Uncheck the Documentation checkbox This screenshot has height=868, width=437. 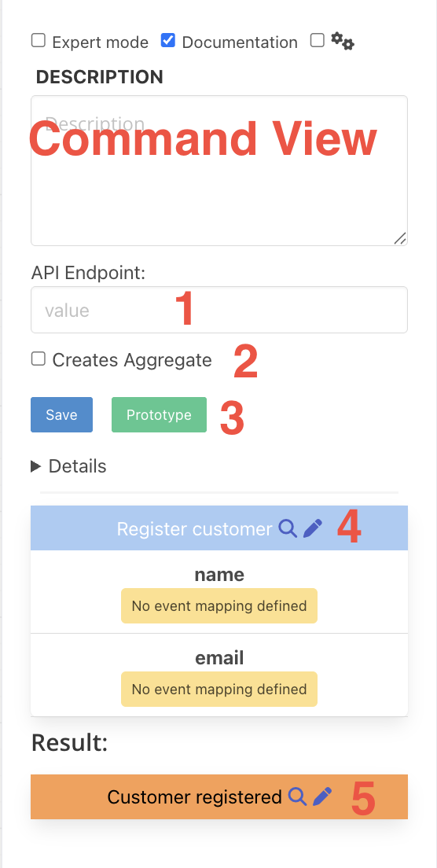(x=168, y=40)
